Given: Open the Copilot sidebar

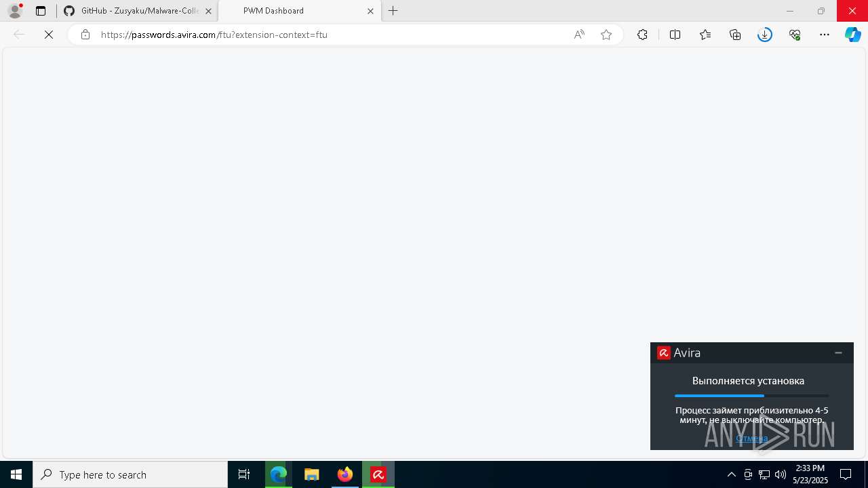Looking at the screenshot, I should point(853,35).
